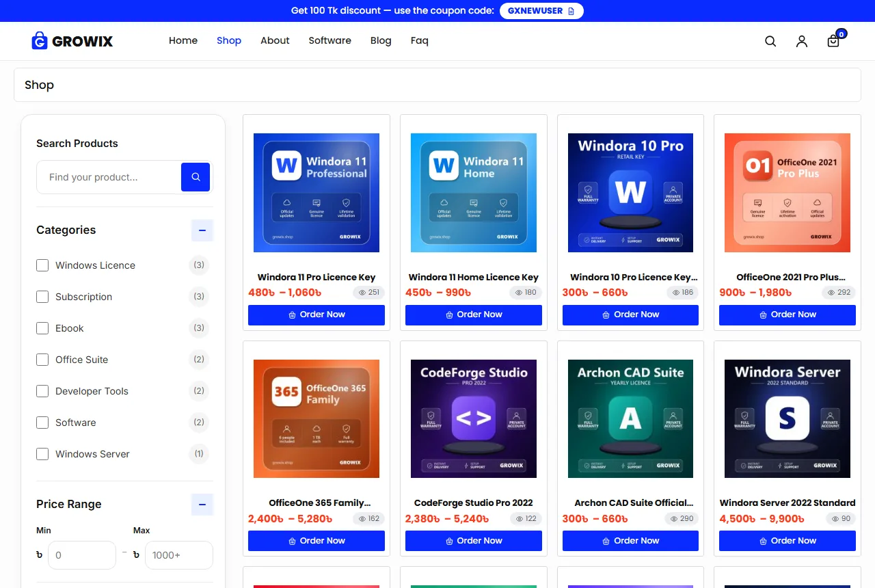Click the 90 views badge

pos(842,519)
